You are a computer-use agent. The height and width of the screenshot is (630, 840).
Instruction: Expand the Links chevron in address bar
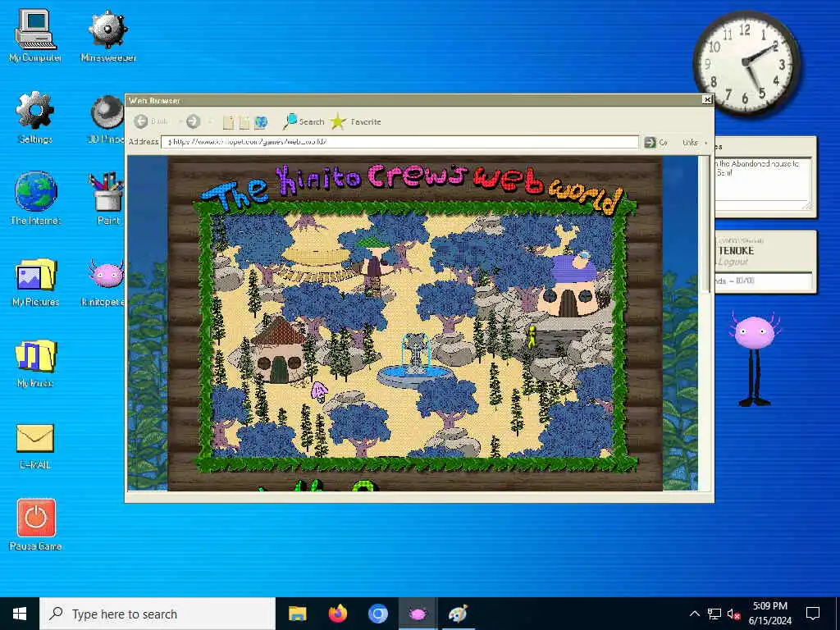tap(705, 143)
